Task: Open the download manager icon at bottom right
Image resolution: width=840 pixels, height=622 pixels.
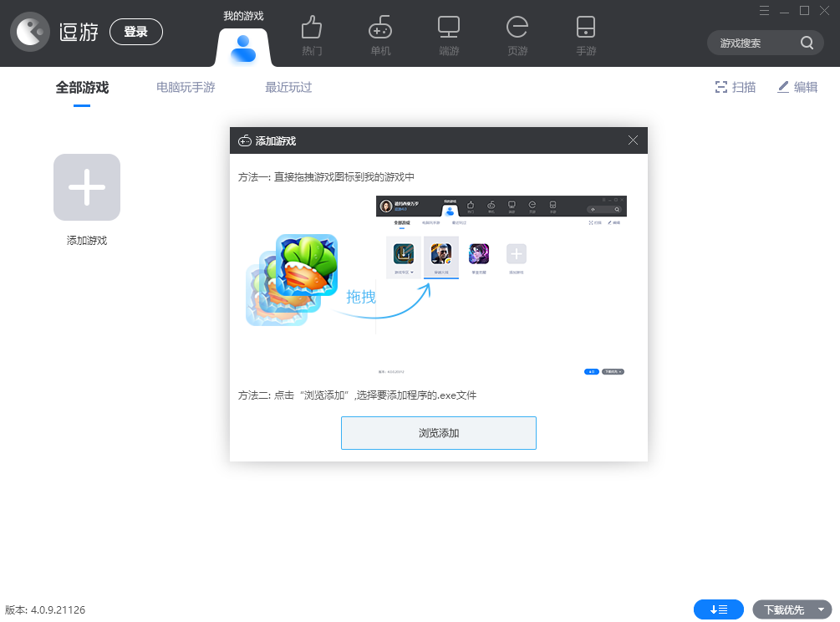Action: (x=718, y=609)
